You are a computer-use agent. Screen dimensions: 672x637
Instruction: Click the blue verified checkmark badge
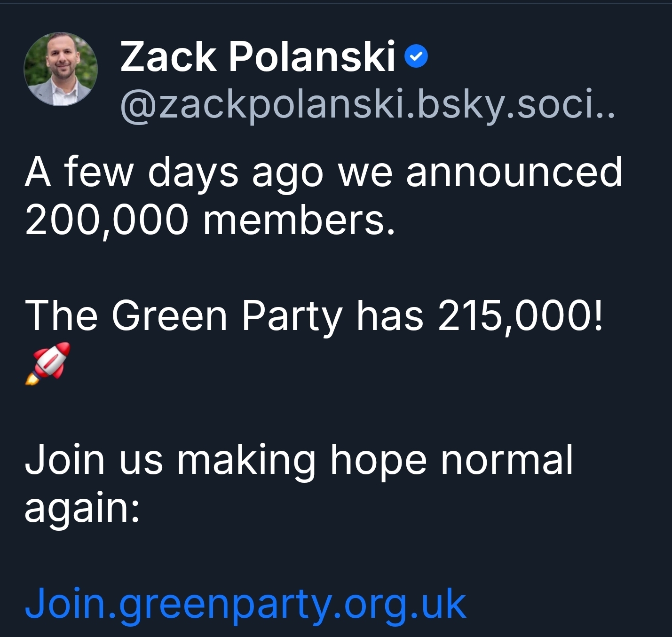tap(416, 57)
